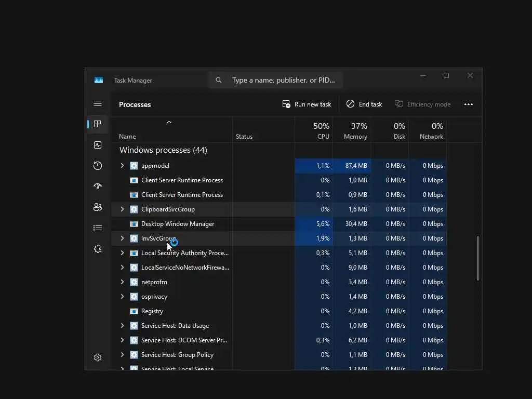Click the ClipboardSvcGroup gear icon
The image size is (532, 399).
coord(134,209)
